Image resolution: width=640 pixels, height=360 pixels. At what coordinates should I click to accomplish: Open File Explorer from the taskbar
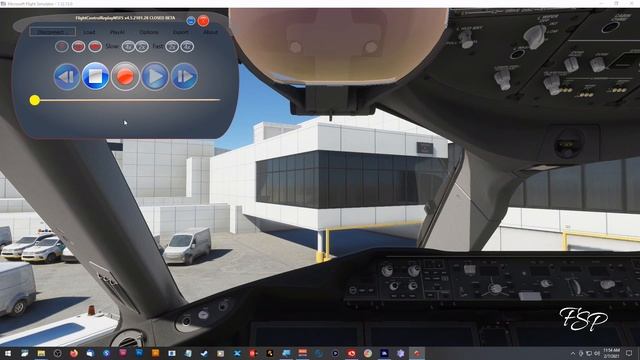pyautogui.click(x=41, y=353)
